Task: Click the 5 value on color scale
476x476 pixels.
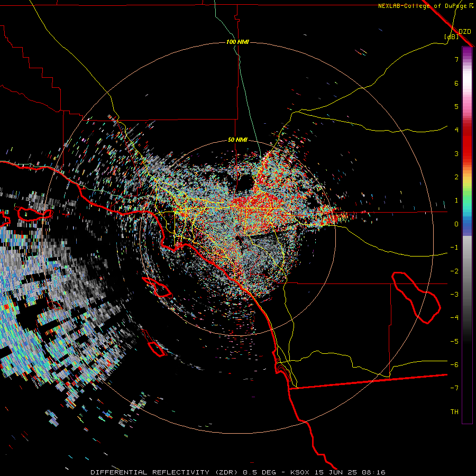Action: pos(456,106)
